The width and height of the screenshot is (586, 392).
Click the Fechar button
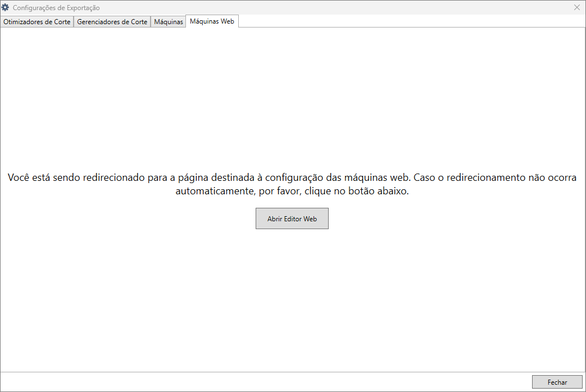pyautogui.click(x=557, y=382)
